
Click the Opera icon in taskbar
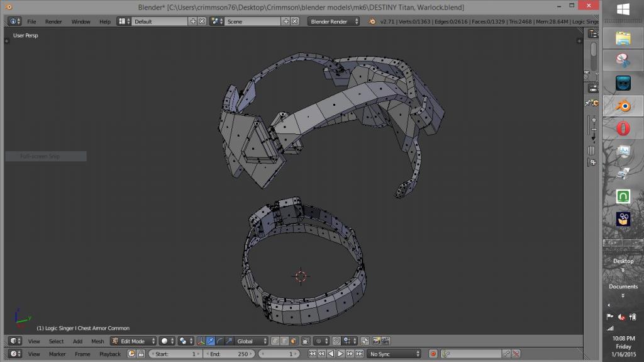pos(623,129)
